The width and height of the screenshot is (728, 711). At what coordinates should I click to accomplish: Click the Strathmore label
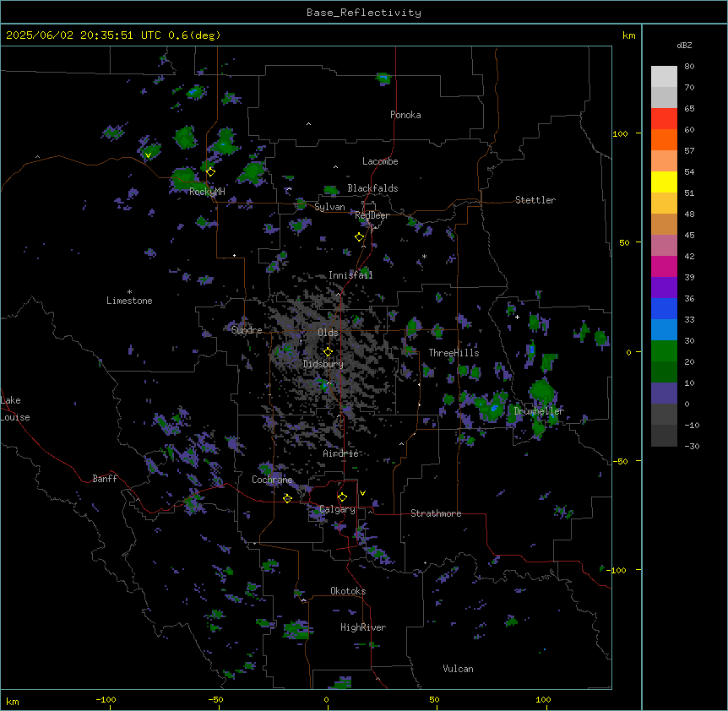[436, 513]
